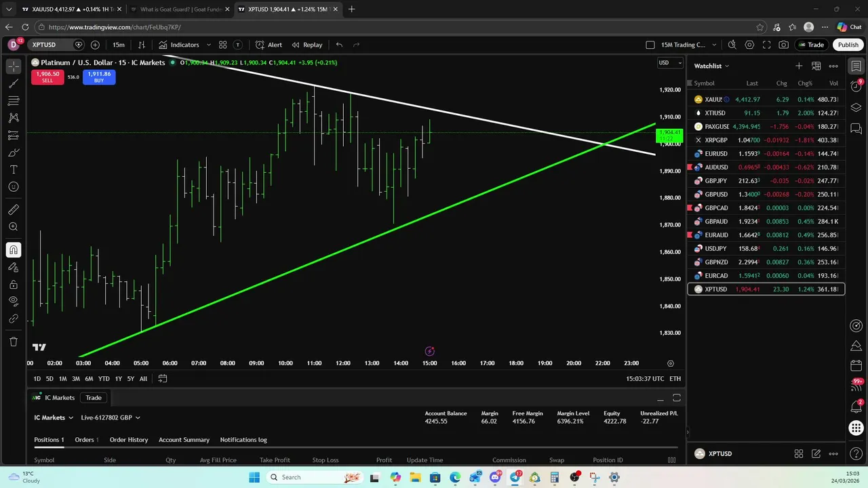
Task: Open watchlist advanced view table icon
Action: (816, 66)
